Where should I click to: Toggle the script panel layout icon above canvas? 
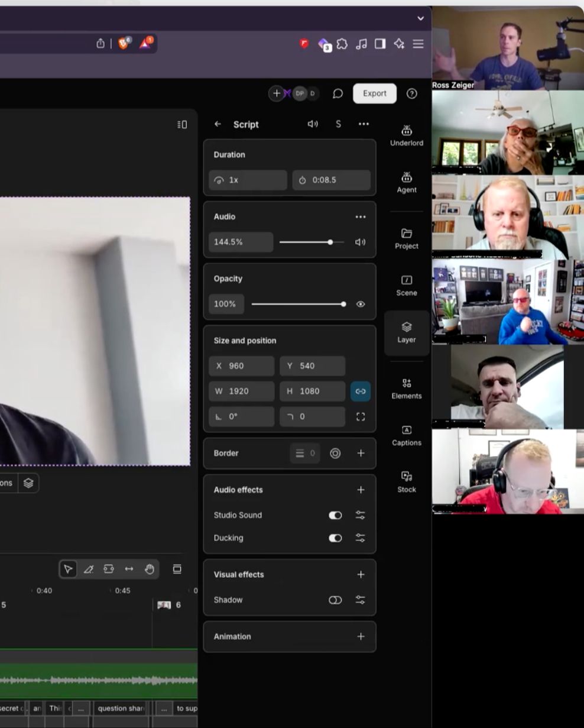pos(182,124)
